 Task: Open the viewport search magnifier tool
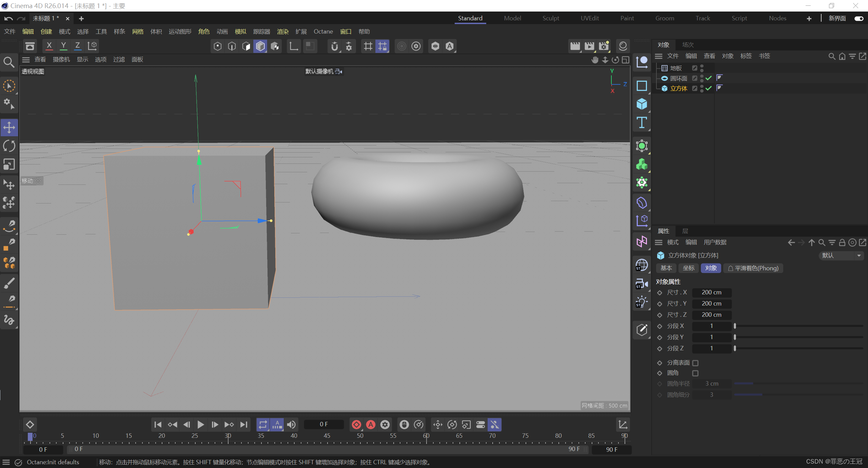pyautogui.click(x=9, y=62)
